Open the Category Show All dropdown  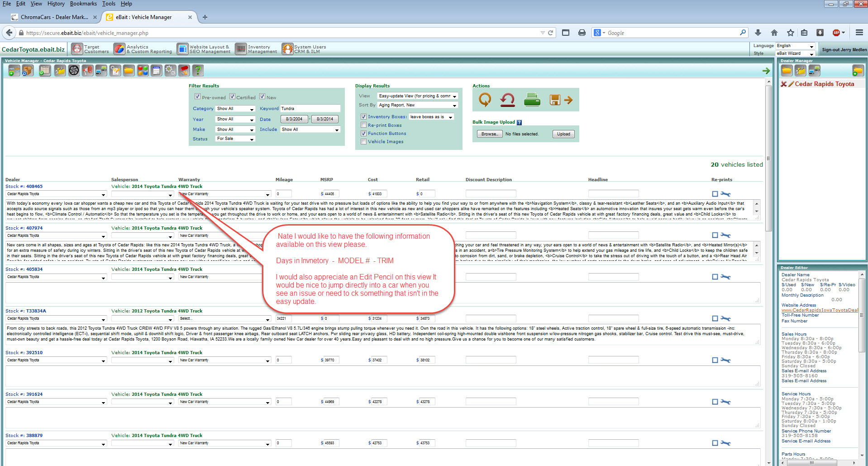[x=235, y=109]
